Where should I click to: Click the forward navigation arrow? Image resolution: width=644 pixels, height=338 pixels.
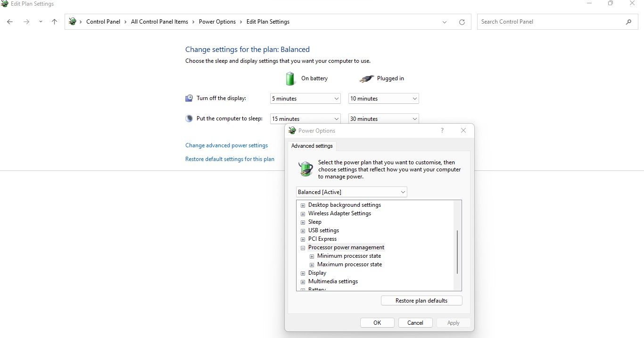26,22
